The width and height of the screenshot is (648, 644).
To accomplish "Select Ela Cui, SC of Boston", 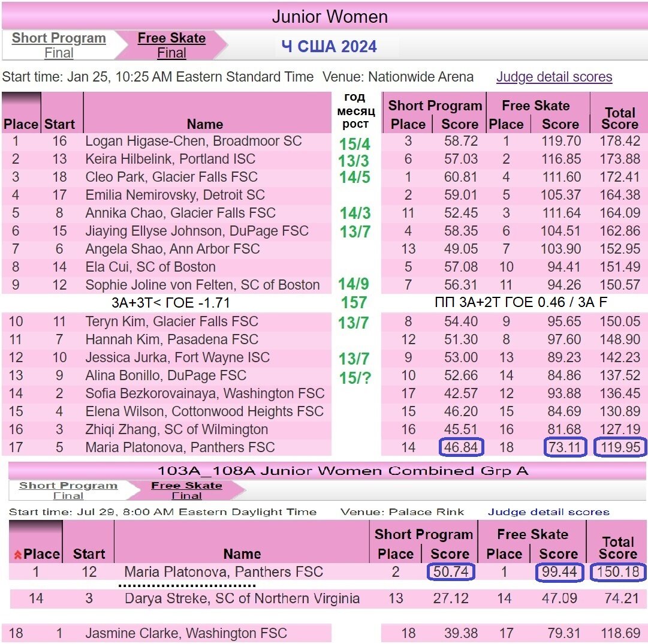I will 150,267.
